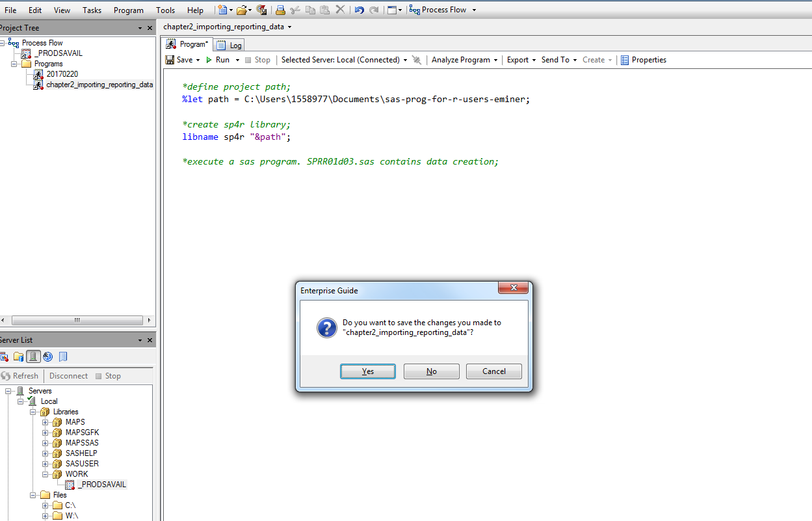The width and height of the screenshot is (812, 521).
Task: Expand the SASHELP library node
Action: 44,453
